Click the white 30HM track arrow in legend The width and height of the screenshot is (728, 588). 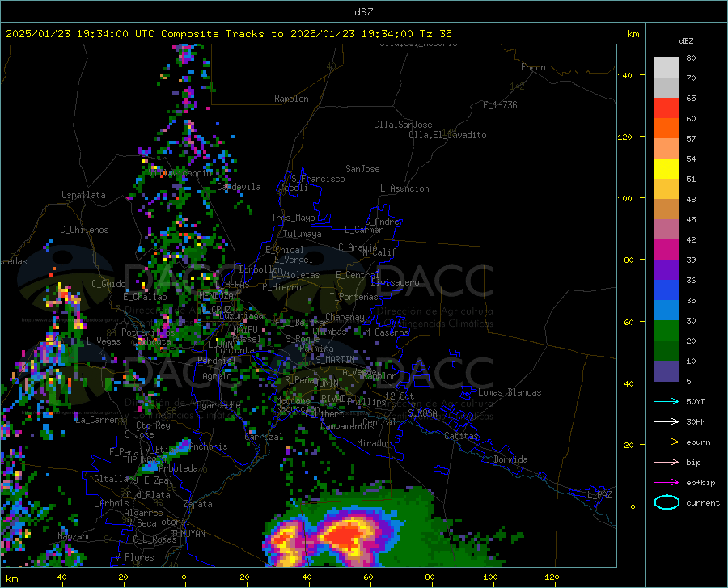tap(667, 422)
